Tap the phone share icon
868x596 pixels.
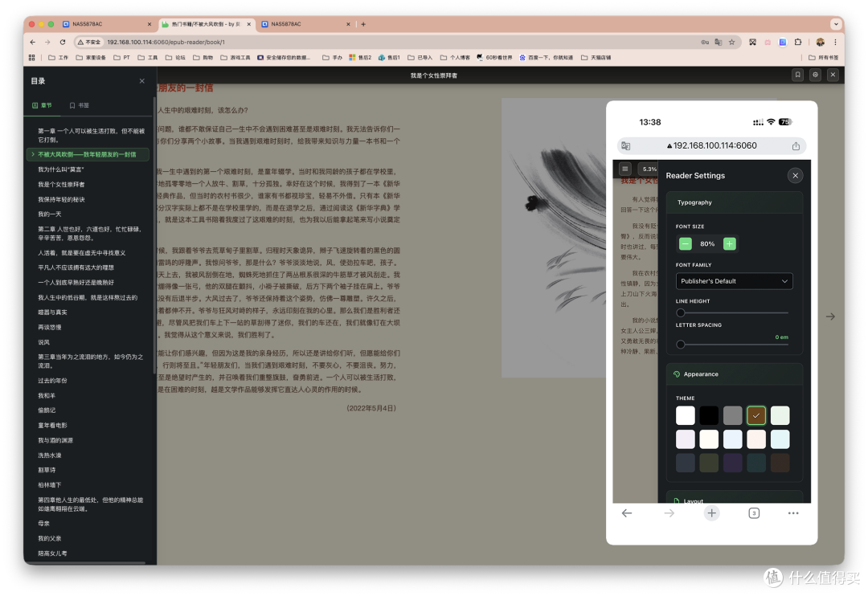click(796, 146)
